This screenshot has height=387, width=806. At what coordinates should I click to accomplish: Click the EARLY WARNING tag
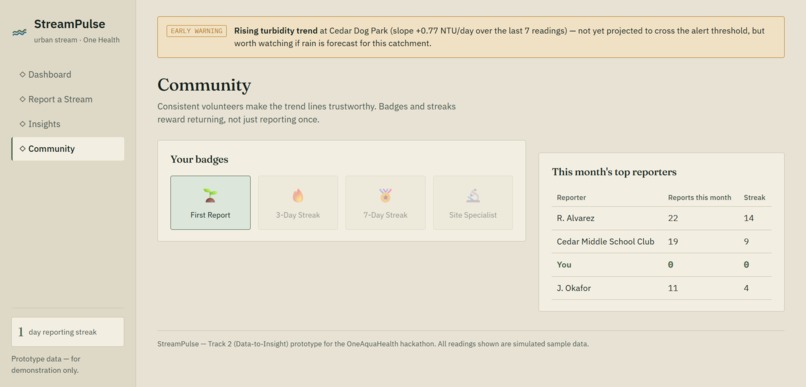(196, 31)
